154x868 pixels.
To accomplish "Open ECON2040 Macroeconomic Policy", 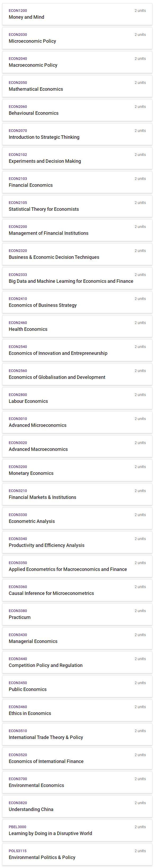I will [77, 62].
